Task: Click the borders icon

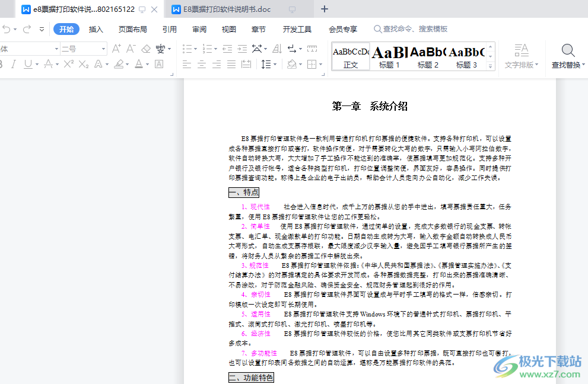Action: click(x=312, y=65)
